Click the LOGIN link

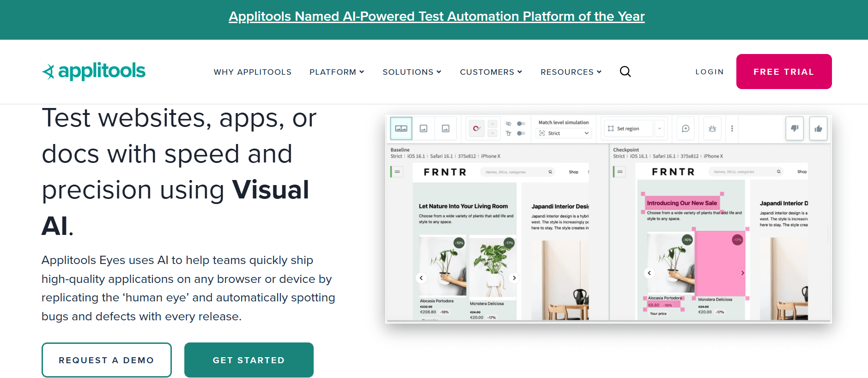[x=710, y=72]
